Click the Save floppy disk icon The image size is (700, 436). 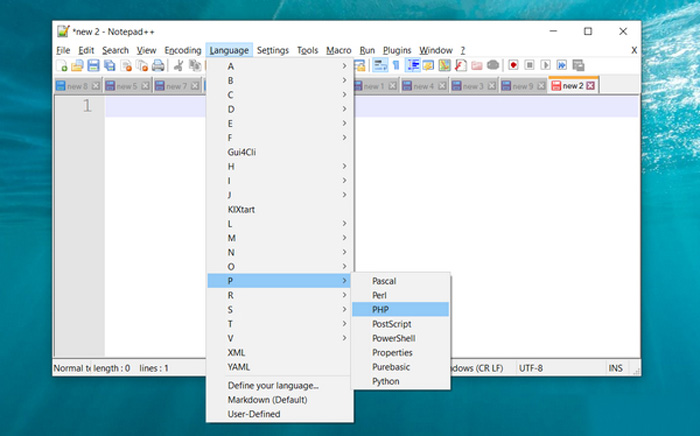[x=93, y=66]
